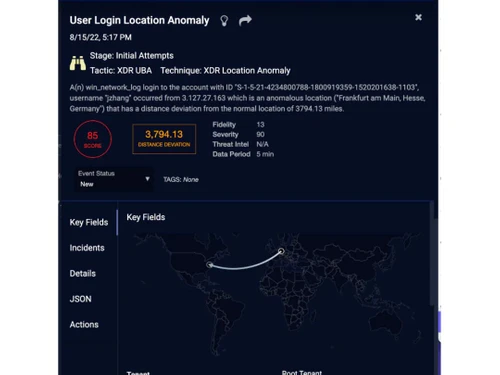Viewport: 500px width, 375px height.
Task: Click the Fidelity value 13
Action: (260, 125)
